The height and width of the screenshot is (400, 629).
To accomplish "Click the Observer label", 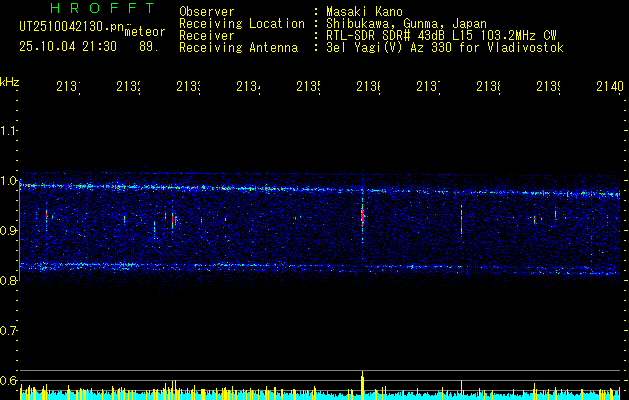I will tap(207, 11).
